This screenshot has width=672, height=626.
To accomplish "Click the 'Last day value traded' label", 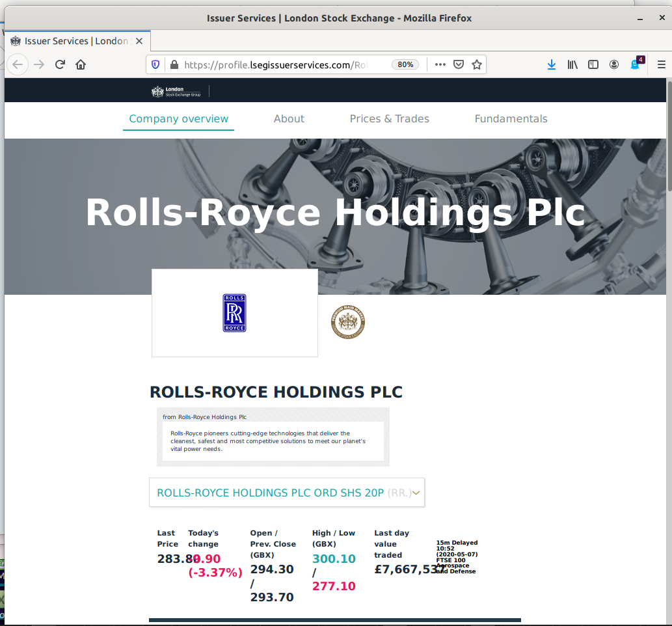I will [x=392, y=544].
